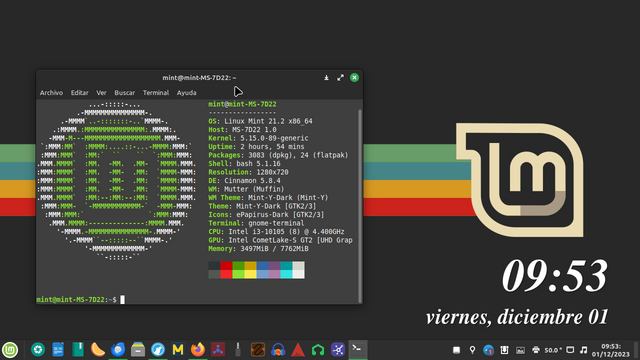Screen dimensions: 640x360
Task: Launch the blue round wolf-logo browser
Action: pyautogui.click(x=158, y=350)
